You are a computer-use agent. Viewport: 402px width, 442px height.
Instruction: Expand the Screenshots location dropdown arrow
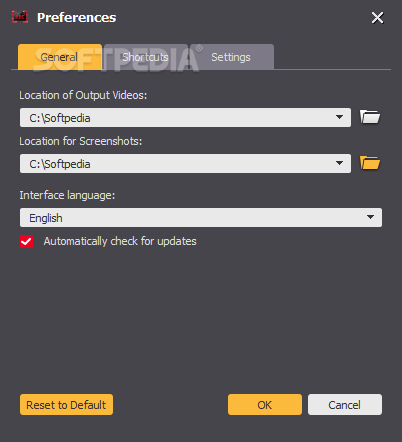pyautogui.click(x=339, y=163)
